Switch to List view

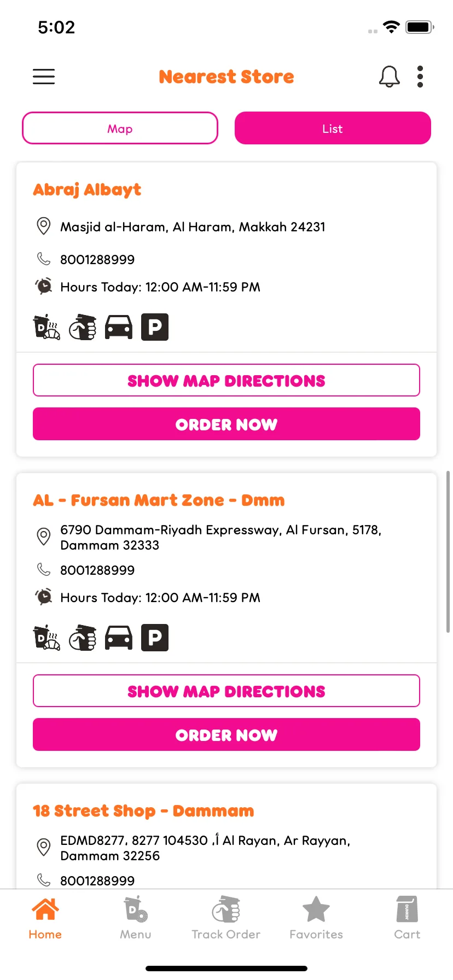(x=333, y=129)
